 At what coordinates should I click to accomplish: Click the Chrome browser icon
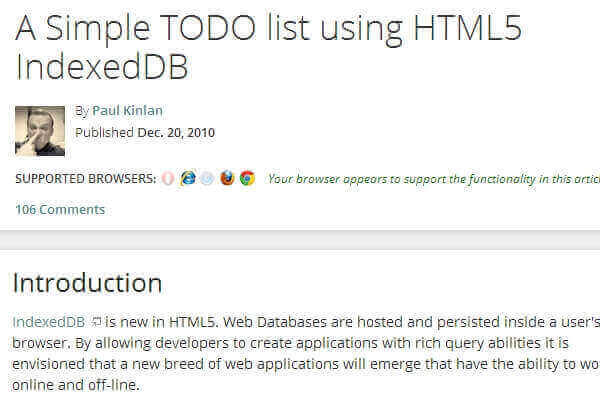tap(247, 179)
